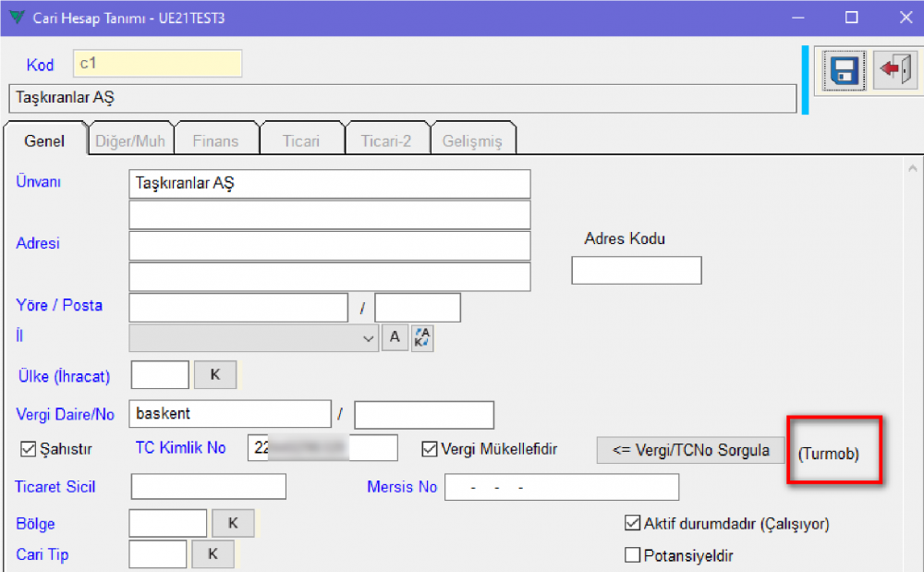The height and width of the screenshot is (572, 924).
Task: Click the scrollbar up arrow
Action: click(913, 169)
